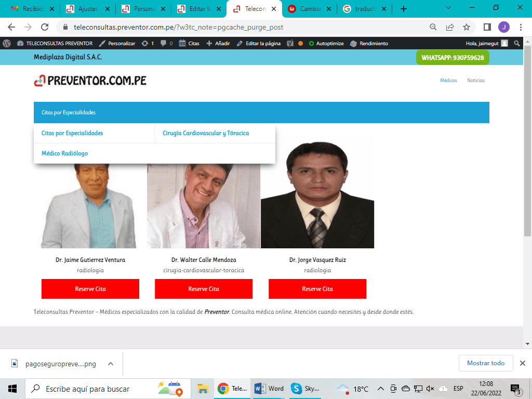Open Citas in the admin bar

coord(189,44)
